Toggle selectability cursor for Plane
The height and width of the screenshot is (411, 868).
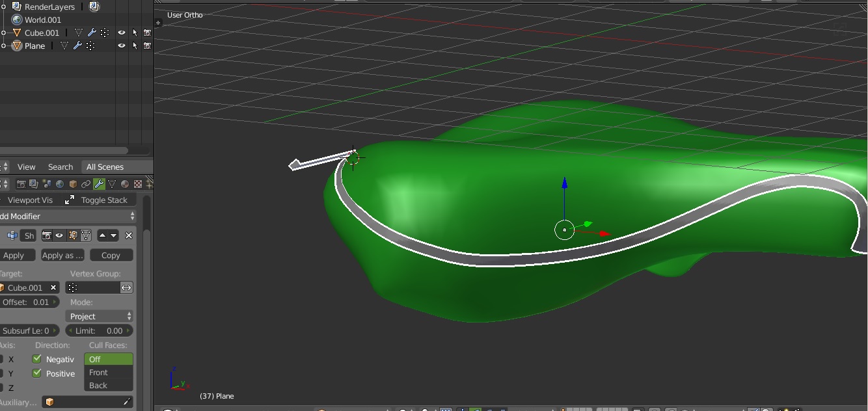click(x=135, y=46)
